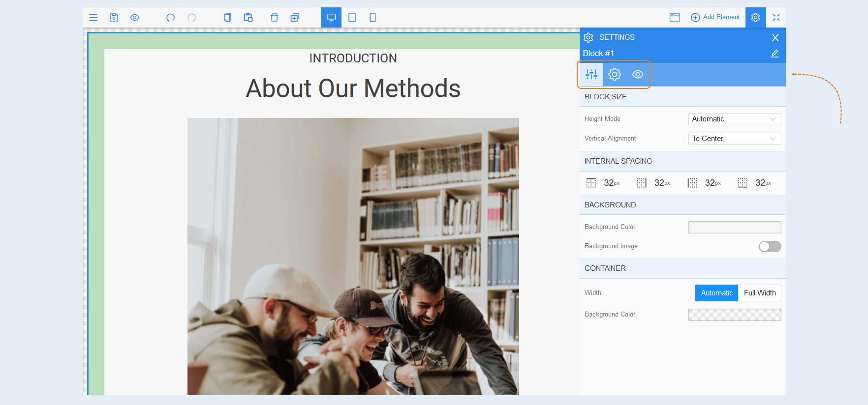The height and width of the screenshot is (405, 868).
Task: Click the top padding icon
Action: (591, 183)
